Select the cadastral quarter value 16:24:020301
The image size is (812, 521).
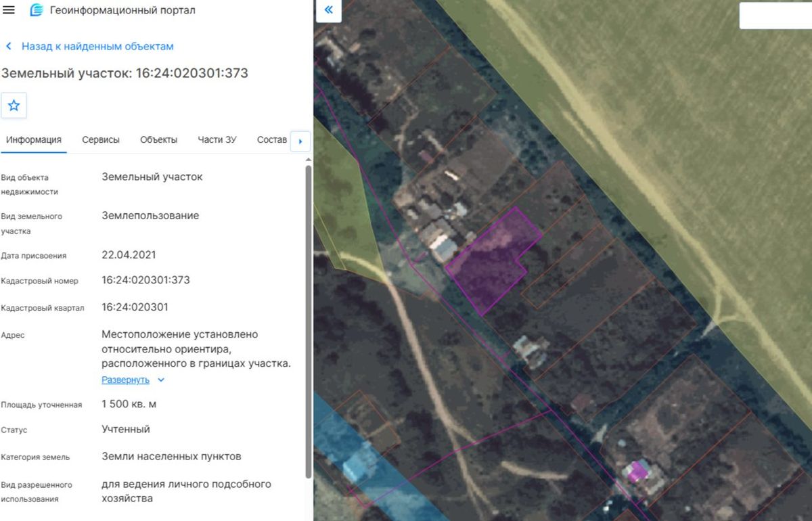[x=135, y=307]
